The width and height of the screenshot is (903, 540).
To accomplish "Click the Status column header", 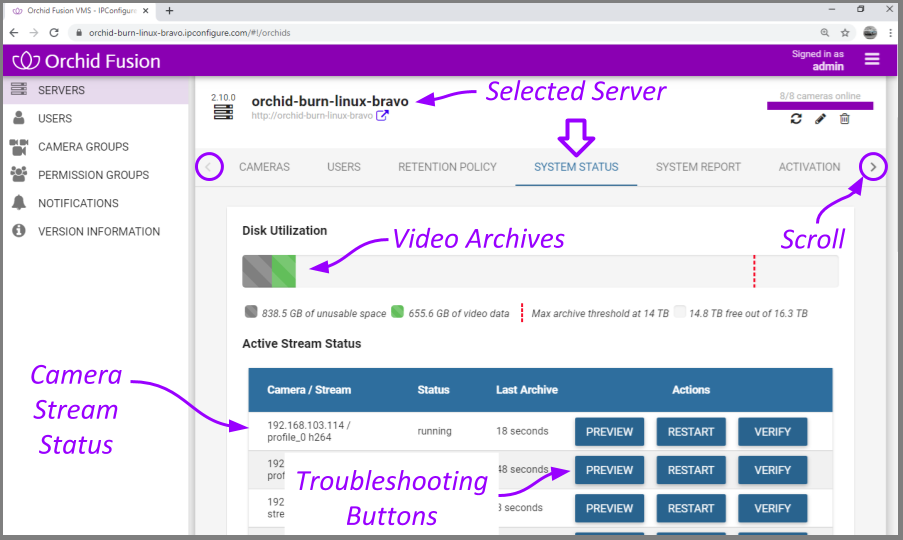I will click(433, 390).
